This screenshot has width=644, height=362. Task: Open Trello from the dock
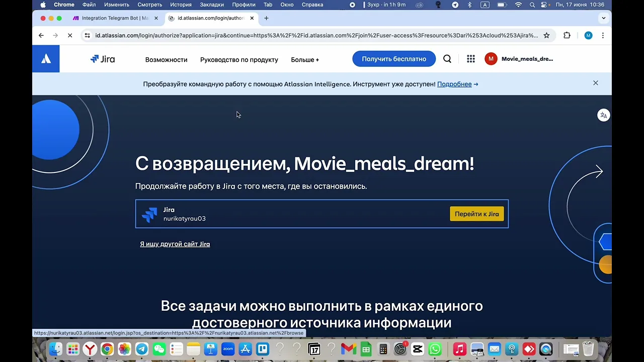pyautogui.click(x=262, y=348)
